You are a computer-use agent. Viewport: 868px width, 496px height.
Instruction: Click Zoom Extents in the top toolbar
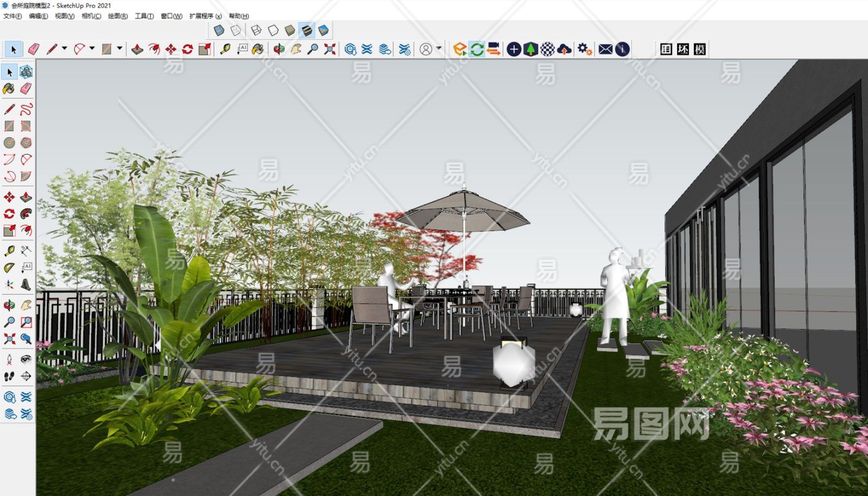coord(329,49)
